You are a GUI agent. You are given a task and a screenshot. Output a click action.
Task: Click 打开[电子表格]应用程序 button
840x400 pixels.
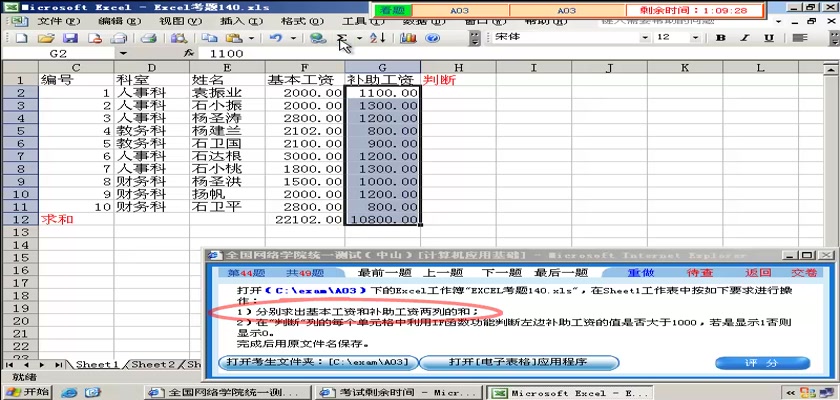[x=518, y=363]
